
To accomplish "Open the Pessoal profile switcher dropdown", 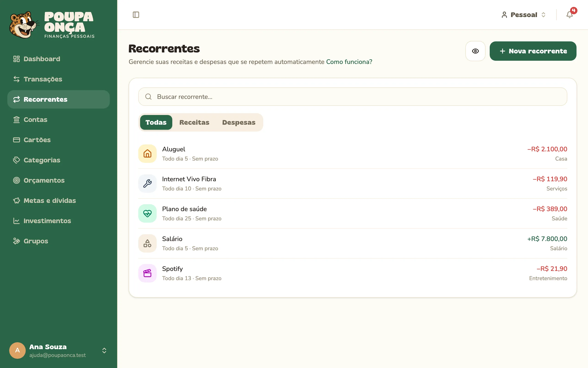I will point(524,15).
